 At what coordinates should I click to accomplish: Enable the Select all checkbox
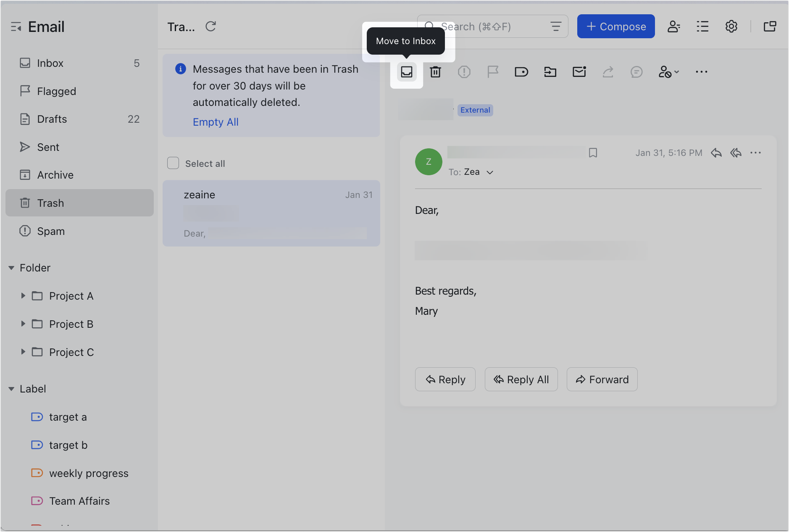[173, 163]
